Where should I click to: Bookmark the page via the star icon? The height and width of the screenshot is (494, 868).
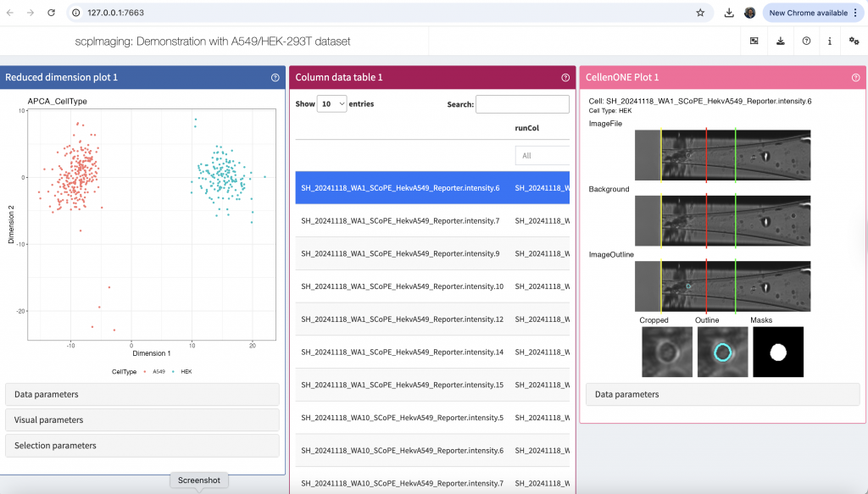tap(700, 13)
